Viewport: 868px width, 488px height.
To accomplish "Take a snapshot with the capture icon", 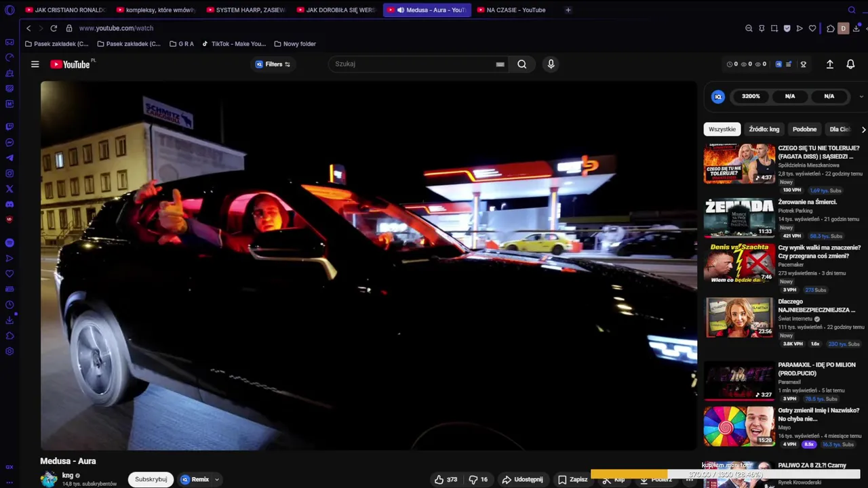I will (774, 28).
